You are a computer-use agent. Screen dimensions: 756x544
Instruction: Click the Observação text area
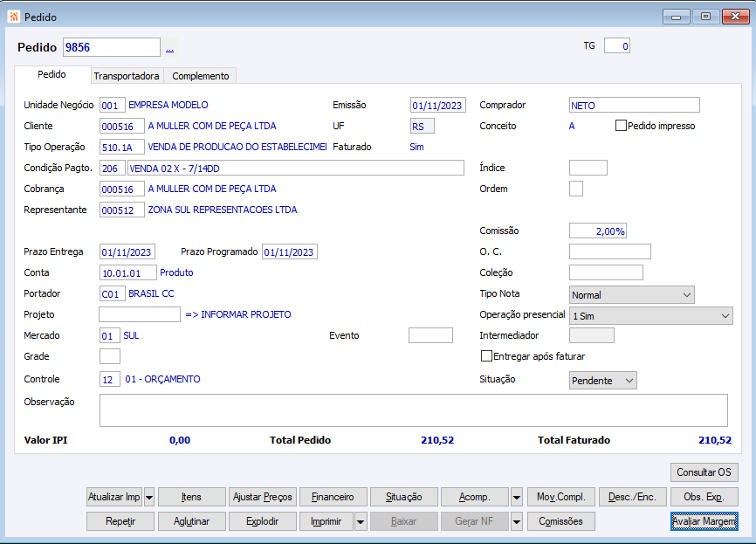point(414,410)
